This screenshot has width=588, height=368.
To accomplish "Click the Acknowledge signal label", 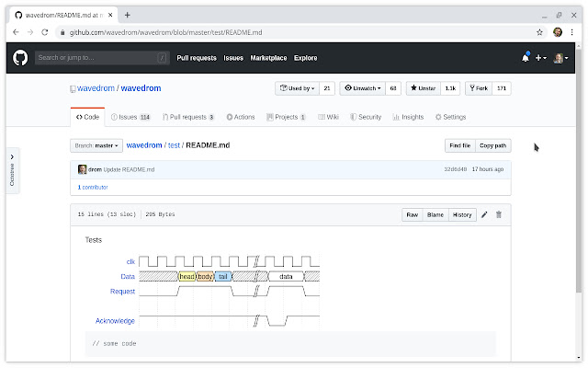I will tap(115, 321).
